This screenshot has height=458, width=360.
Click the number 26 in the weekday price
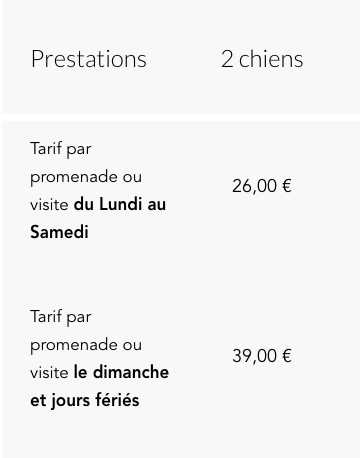click(x=242, y=186)
